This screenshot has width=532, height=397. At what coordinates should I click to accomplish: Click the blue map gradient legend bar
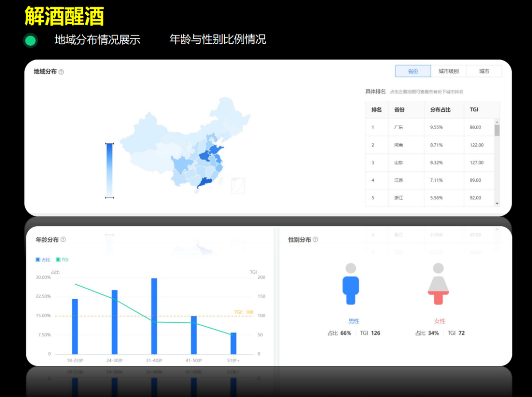pyautogui.click(x=109, y=171)
